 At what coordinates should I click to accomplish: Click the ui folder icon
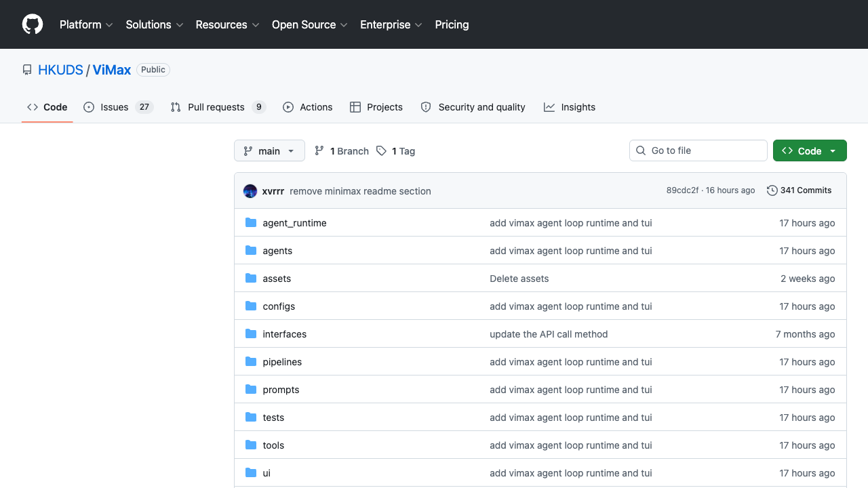pyautogui.click(x=251, y=472)
